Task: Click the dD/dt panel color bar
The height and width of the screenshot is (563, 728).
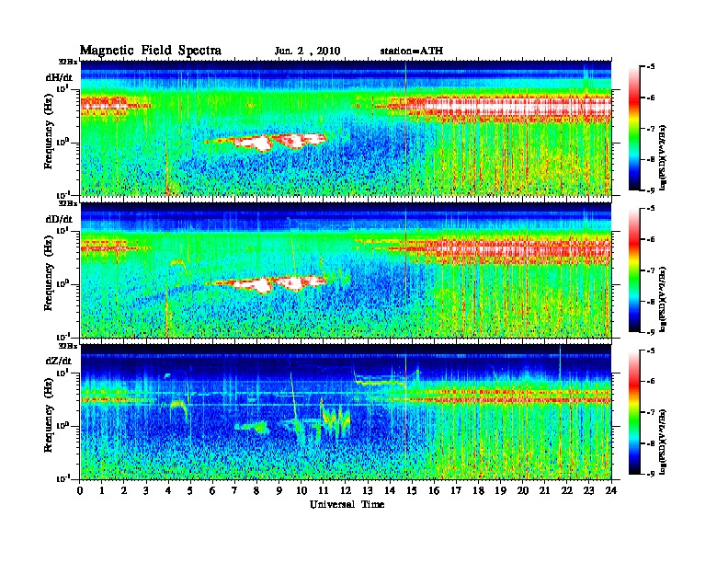Action: (634, 270)
